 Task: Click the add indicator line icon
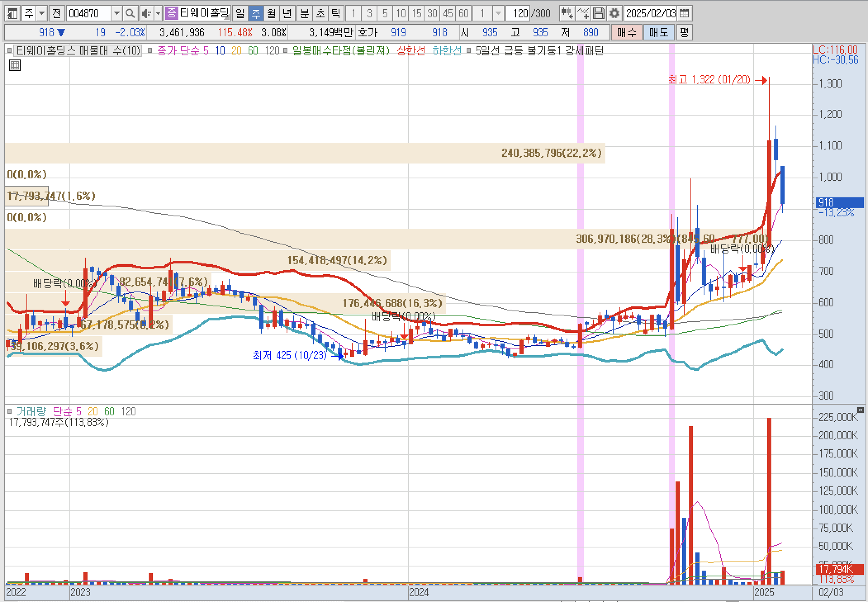[583, 14]
